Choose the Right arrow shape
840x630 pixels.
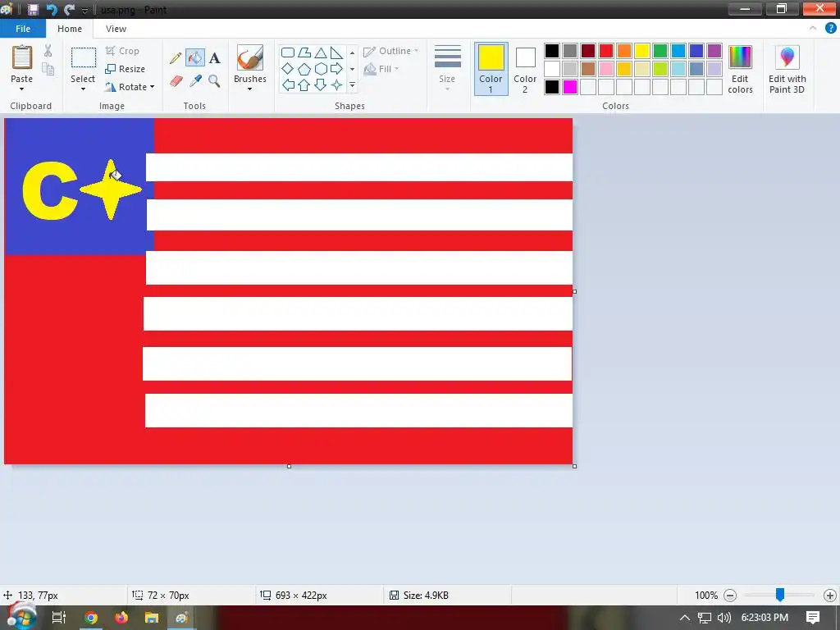[x=336, y=69]
